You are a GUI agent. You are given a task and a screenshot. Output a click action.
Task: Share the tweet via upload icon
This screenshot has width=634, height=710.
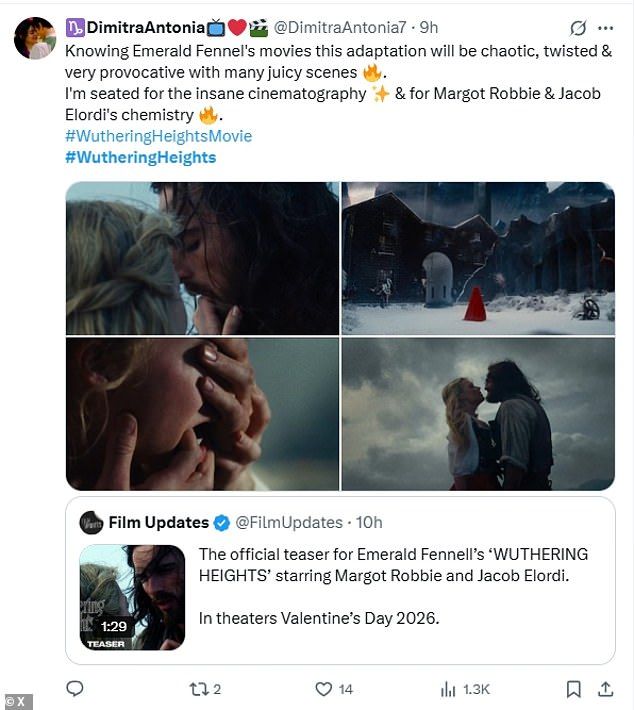(605, 689)
